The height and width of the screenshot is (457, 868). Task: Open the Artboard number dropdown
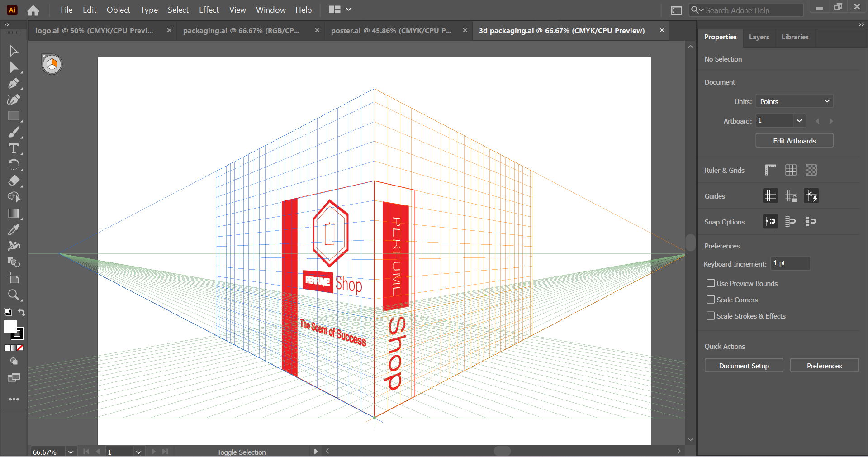coord(799,121)
